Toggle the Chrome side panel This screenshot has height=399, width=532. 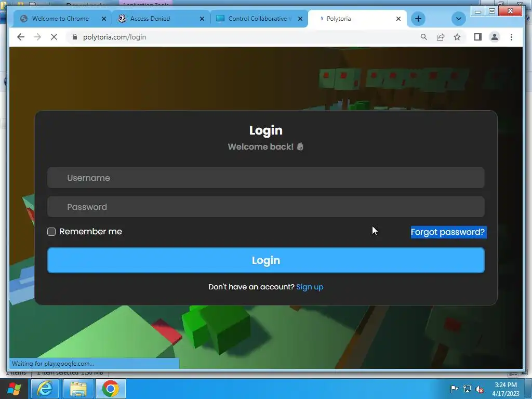pos(478,37)
